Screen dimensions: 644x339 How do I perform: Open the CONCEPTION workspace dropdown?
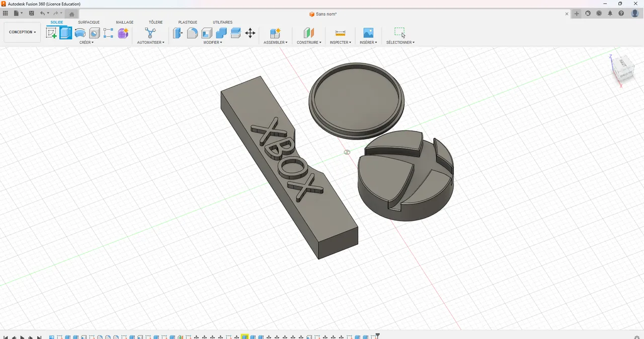click(22, 32)
